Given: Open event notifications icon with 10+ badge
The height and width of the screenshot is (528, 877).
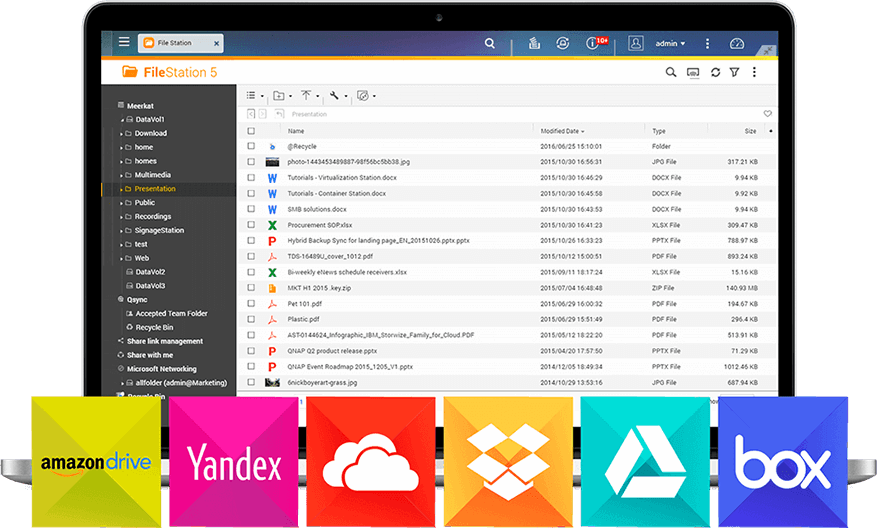Looking at the screenshot, I should tap(595, 43).
